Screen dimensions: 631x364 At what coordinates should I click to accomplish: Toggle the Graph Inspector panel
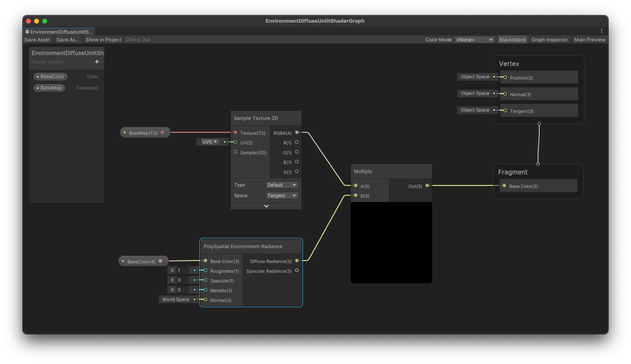click(x=549, y=40)
